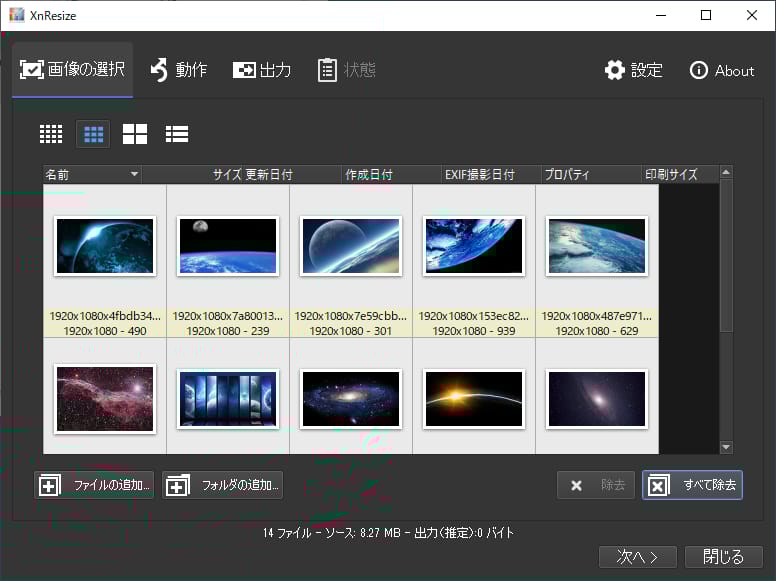
Task: Click file label 1920x1080 - 301
Action: [351, 331]
